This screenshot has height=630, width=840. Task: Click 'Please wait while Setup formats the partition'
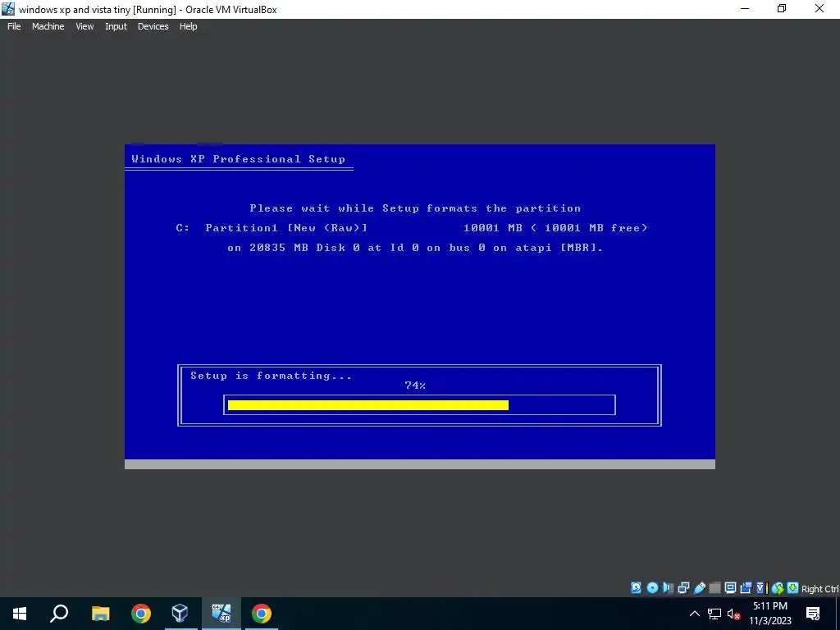[415, 208]
